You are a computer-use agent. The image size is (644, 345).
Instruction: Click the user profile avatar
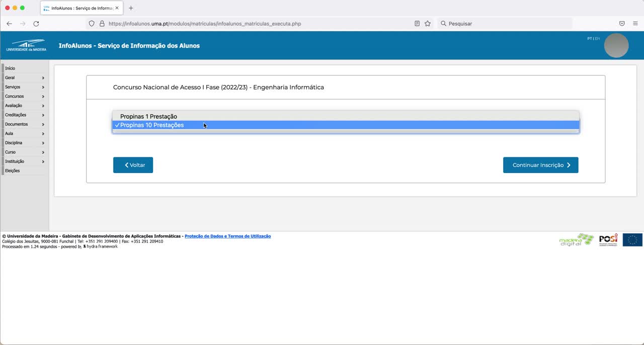(616, 46)
